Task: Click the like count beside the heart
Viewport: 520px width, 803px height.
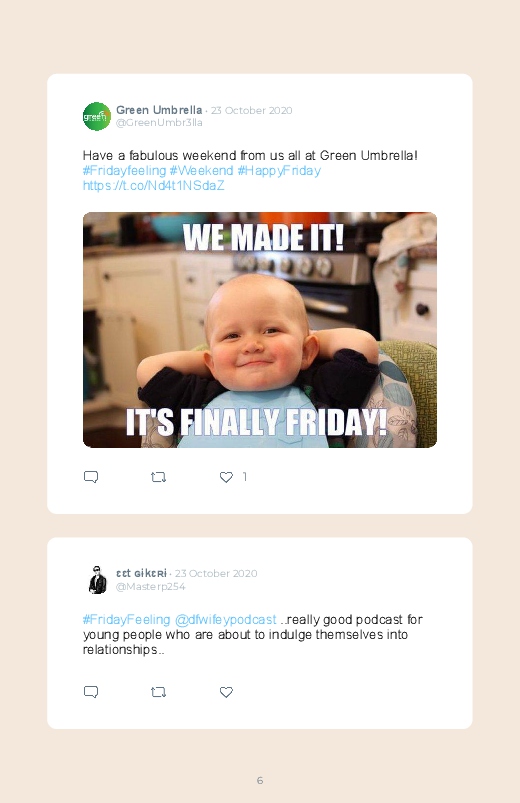Action: tap(245, 477)
